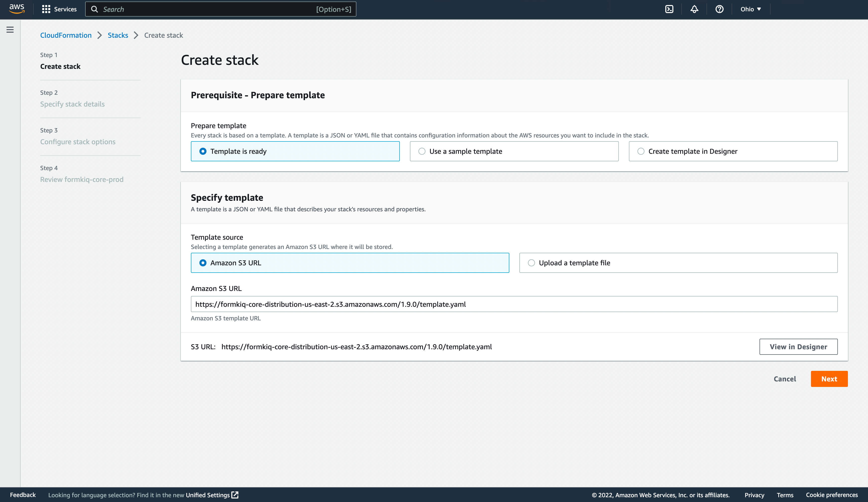This screenshot has height=502, width=868.
Task: Click the AWS logo home icon
Action: [17, 9]
